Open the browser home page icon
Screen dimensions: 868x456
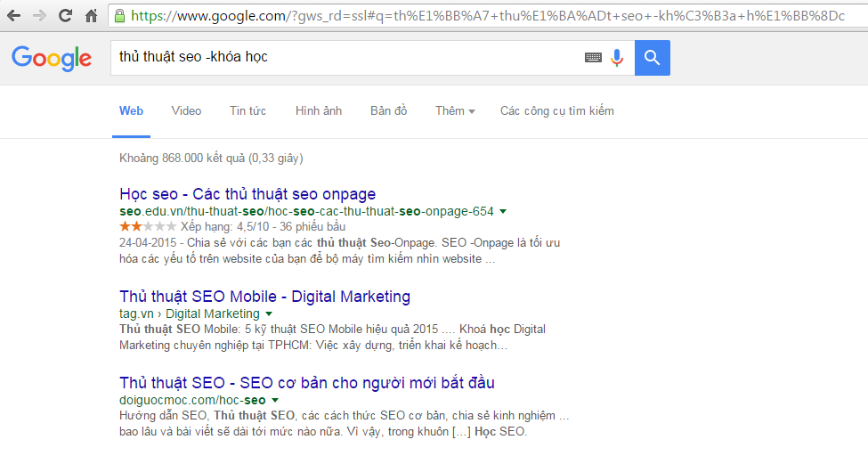tap(92, 15)
